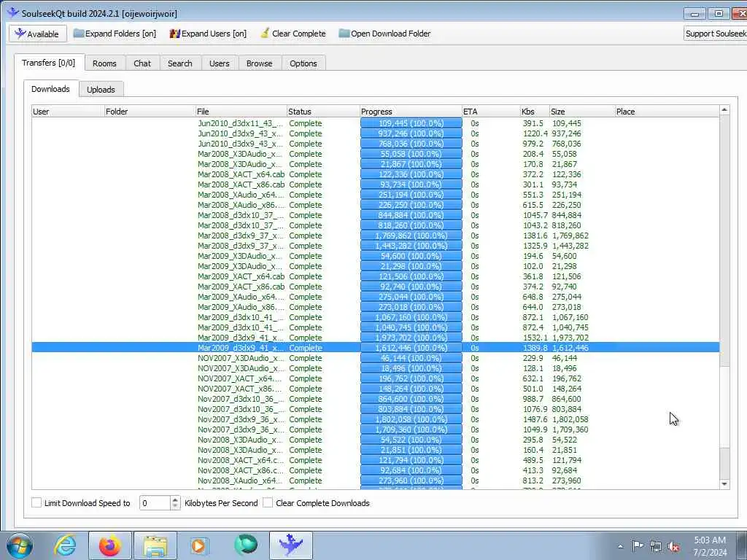This screenshot has height=560, width=747.
Task: Toggle Expand Users [on]
Action: [x=208, y=34]
